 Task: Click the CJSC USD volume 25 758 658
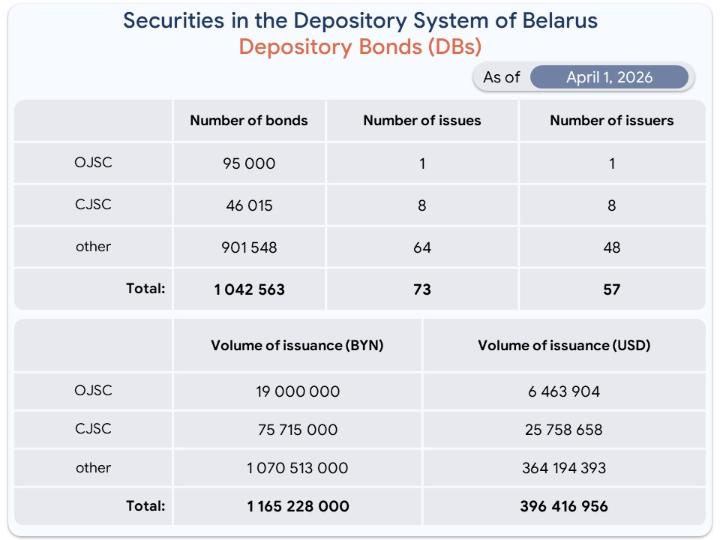point(564,430)
